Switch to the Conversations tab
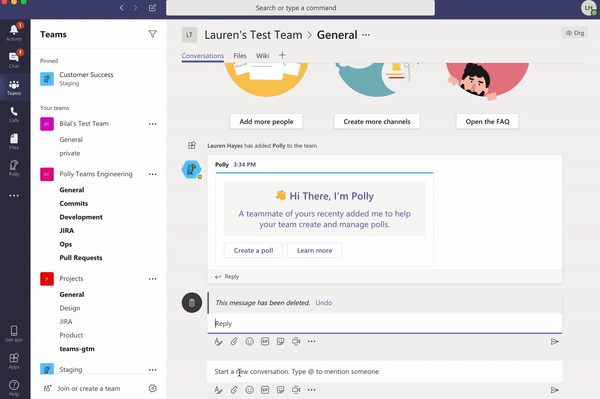 click(203, 56)
